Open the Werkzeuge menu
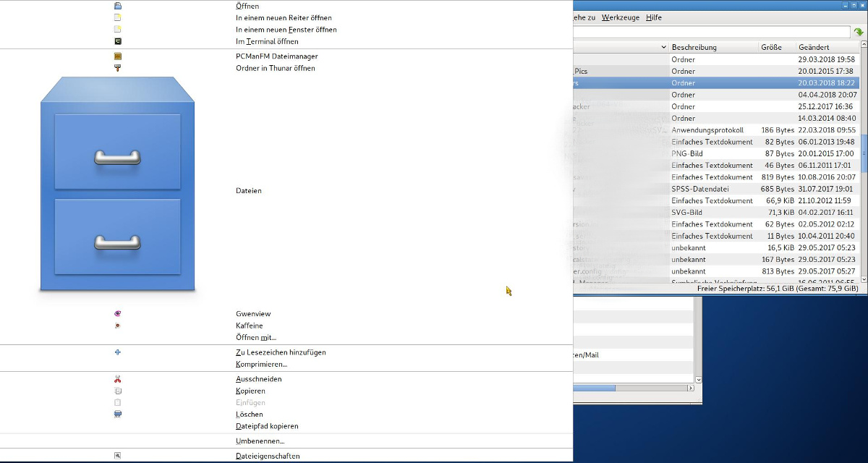 [621, 17]
